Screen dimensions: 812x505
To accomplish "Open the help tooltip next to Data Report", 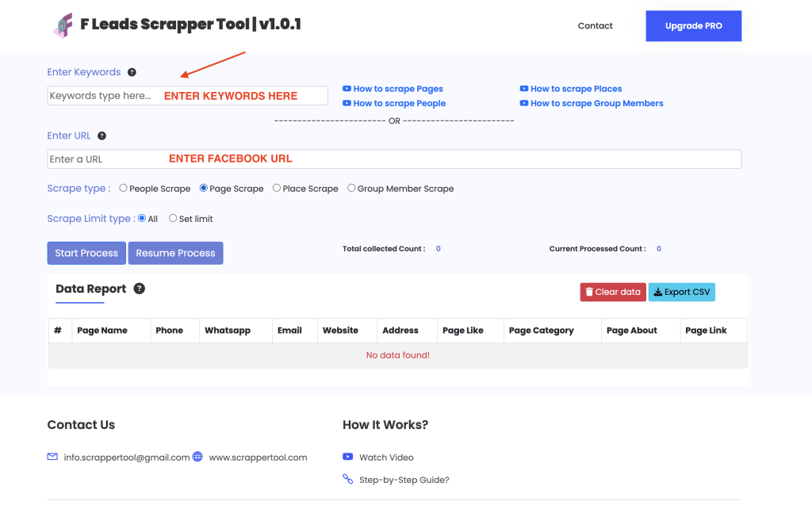I will (x=140, y=289).
